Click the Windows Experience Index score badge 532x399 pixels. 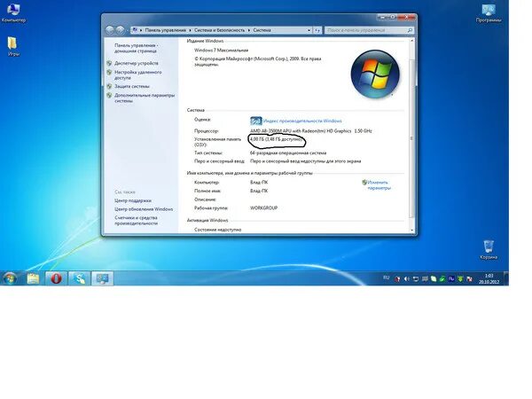tap(256, 121)
